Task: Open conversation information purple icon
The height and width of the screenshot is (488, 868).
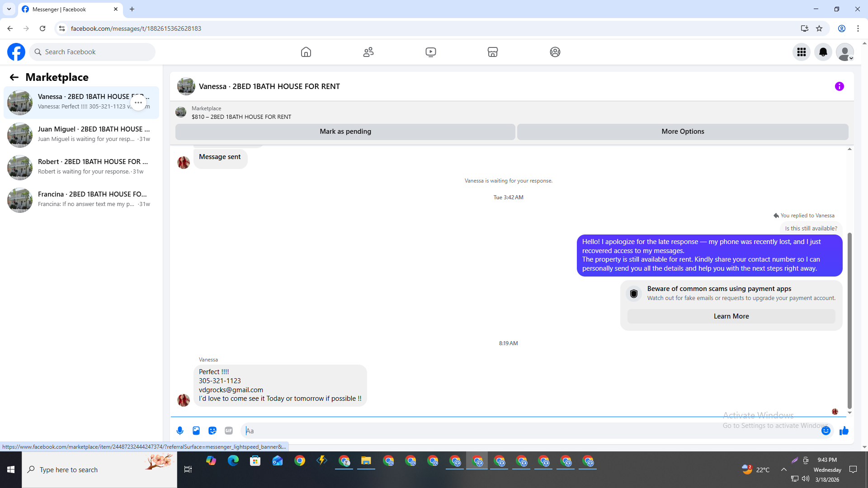Action: (839, 86)
